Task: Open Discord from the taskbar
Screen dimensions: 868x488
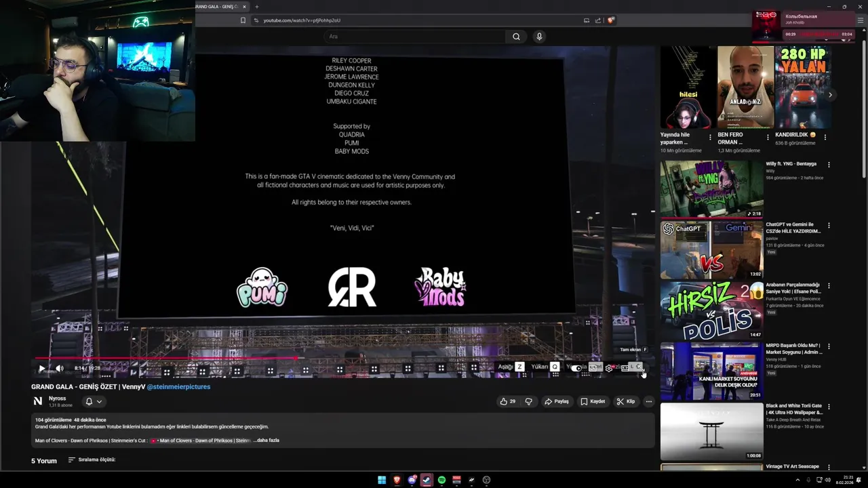Action: tap(412, 480)
